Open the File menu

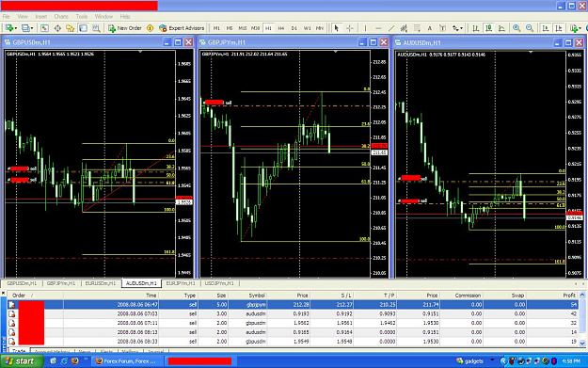(x=6, y=17)
